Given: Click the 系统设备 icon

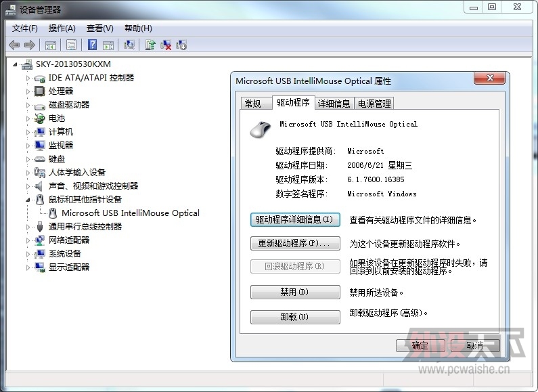Looking at the screenshot, I should pos(40,254).
